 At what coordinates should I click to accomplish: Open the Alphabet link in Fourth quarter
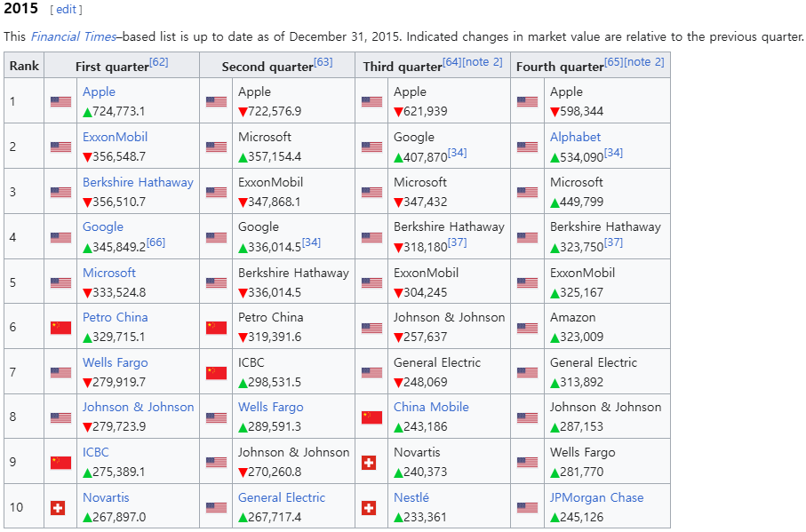[x=575, y=137]
